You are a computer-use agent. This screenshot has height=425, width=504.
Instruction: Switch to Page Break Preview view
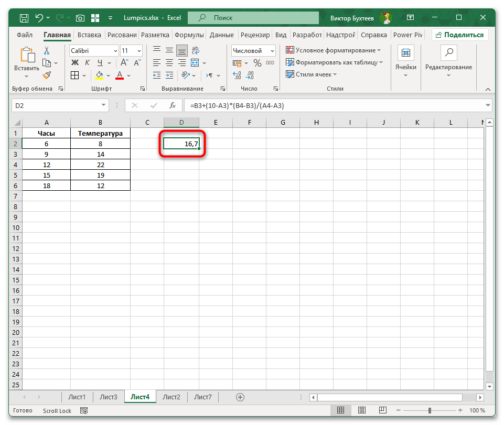tap(383, 410)
